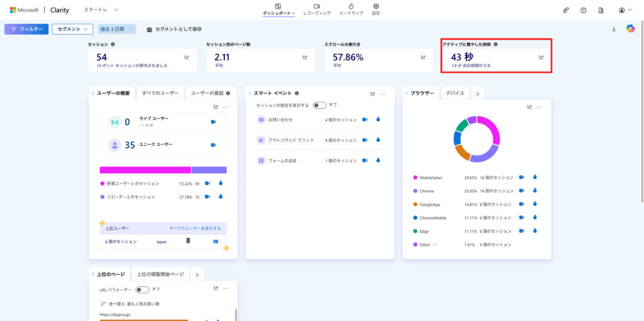Viewport: 644px width, 321px height.
Task: Click the フィルター button
Action: pyautogui.click(x=26, y=29)
